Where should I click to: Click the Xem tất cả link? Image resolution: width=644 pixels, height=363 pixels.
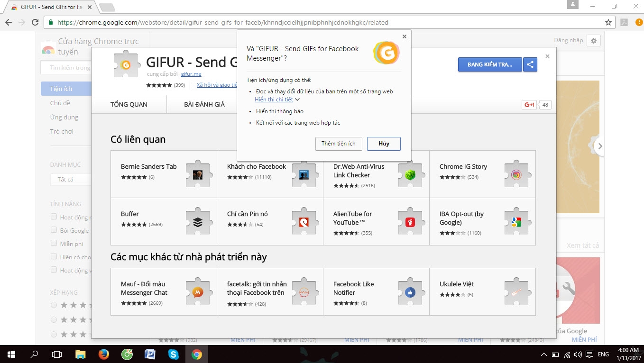[583, 245]
